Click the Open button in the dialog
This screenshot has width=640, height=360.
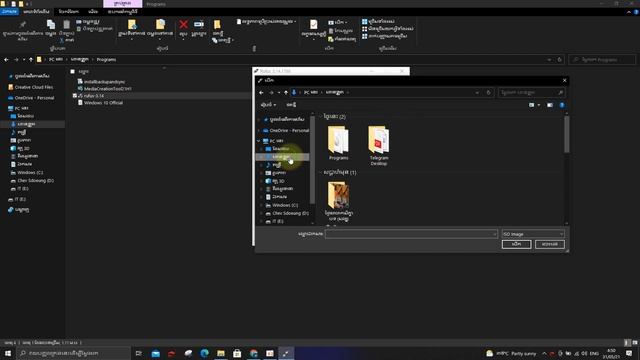point(516,244)
